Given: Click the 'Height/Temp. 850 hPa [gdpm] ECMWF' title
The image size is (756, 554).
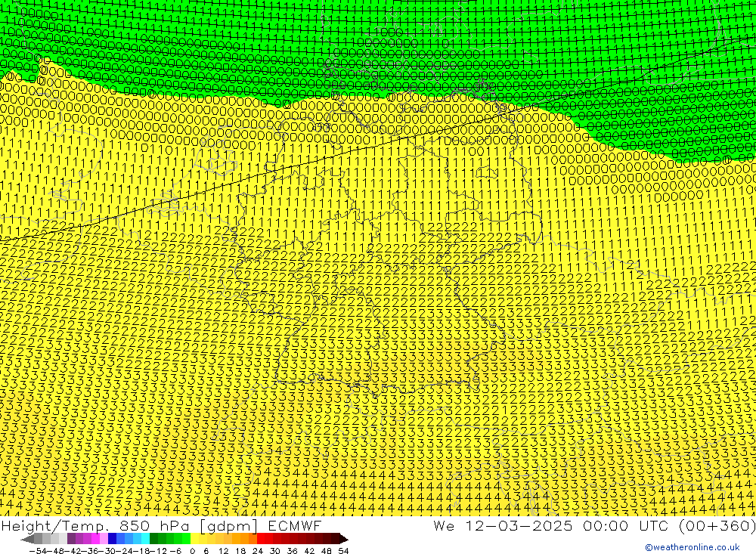Looking at the screenshot, I should [161, 525].
